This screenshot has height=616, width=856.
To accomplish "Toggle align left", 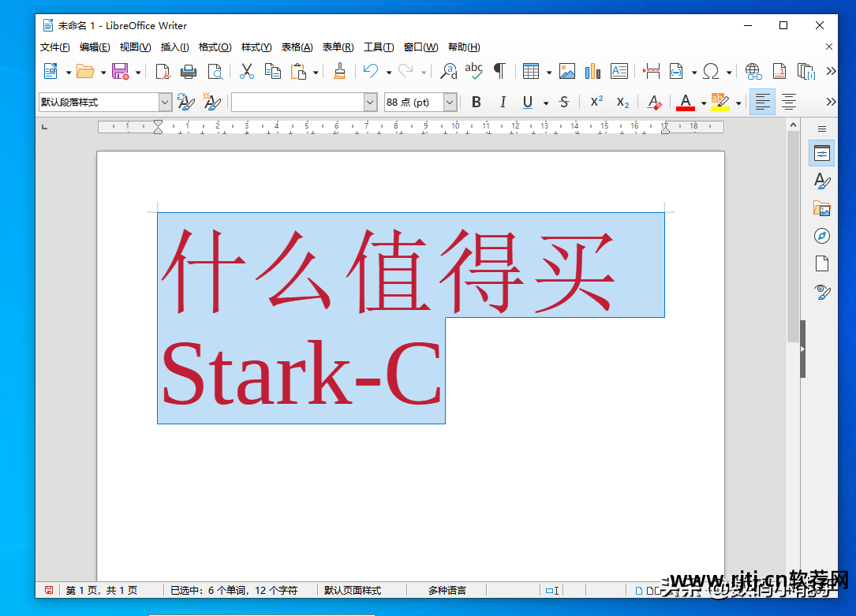I will pyautogui.click(x=762, y=102).
